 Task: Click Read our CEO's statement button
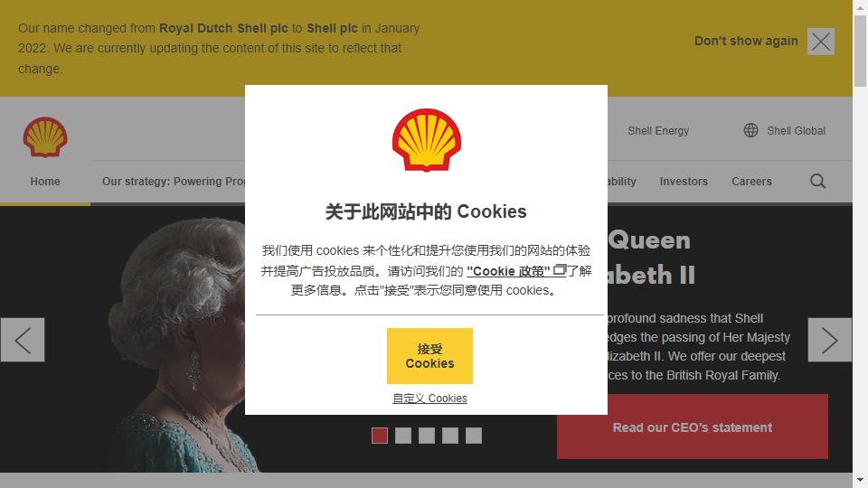[x=692, y=427]
